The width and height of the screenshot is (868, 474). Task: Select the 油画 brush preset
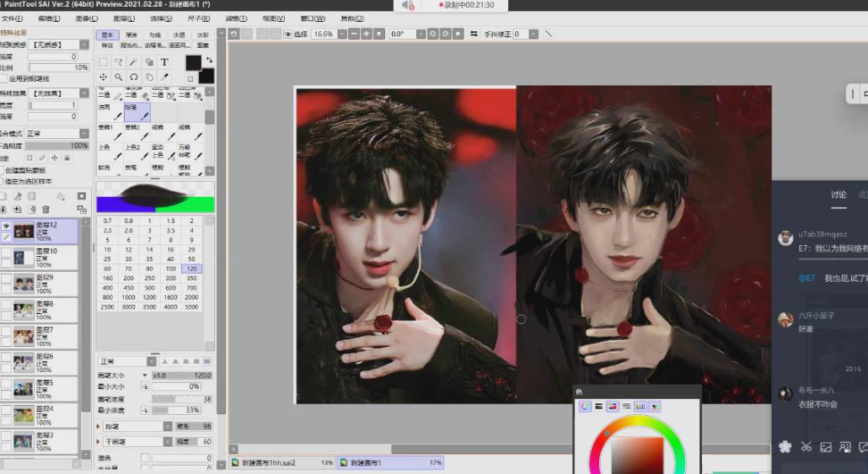110,112
